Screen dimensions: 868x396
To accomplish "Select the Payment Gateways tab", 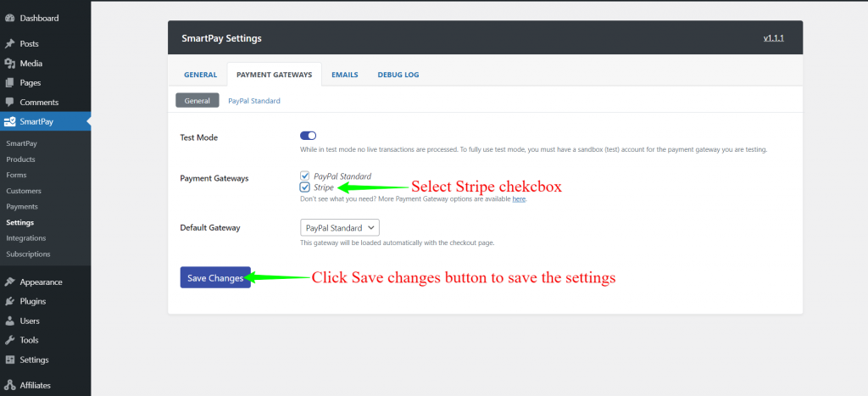I will pyautogui.click(x=274, y=75).
